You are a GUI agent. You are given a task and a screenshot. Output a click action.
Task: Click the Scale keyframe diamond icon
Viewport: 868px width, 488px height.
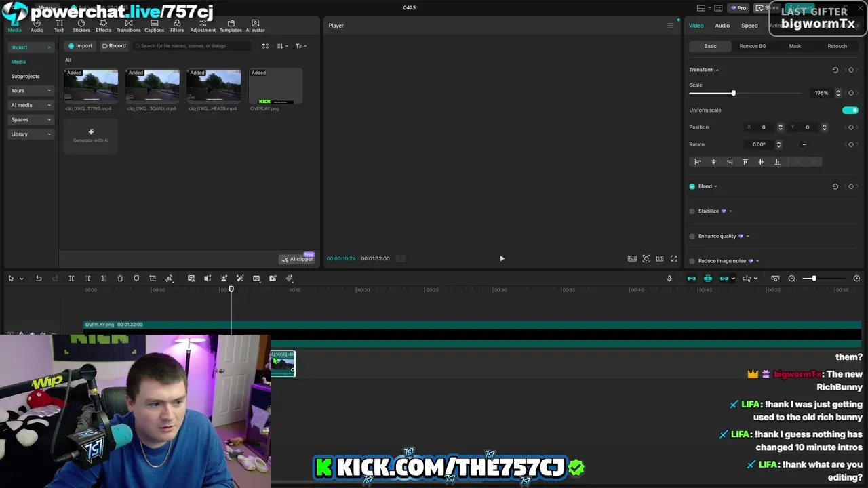(851, 93)
